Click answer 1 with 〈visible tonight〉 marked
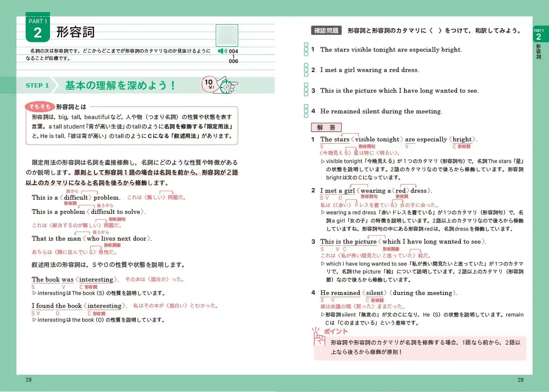549x392 pixels. [x=399, y=139]
